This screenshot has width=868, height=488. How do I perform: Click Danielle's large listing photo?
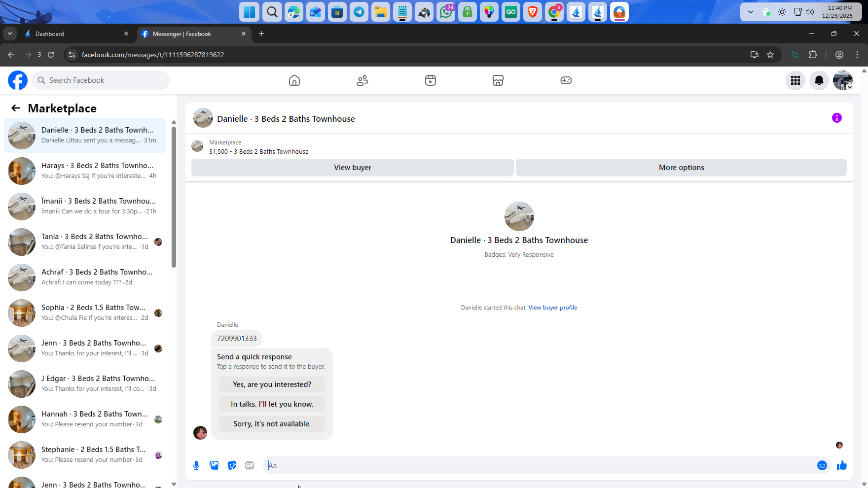tap(519, 216)
